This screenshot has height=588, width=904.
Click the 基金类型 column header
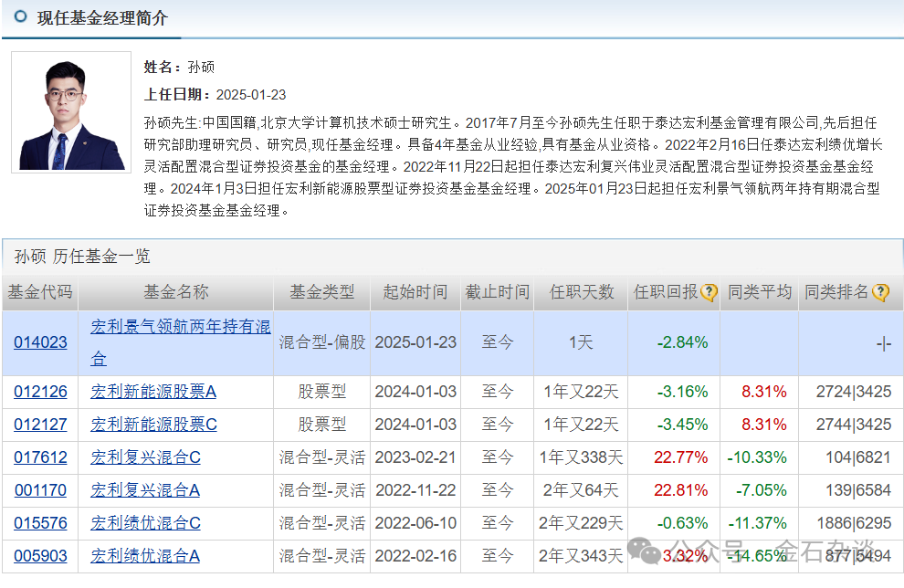pyautogui.click(x=321, y=292)
